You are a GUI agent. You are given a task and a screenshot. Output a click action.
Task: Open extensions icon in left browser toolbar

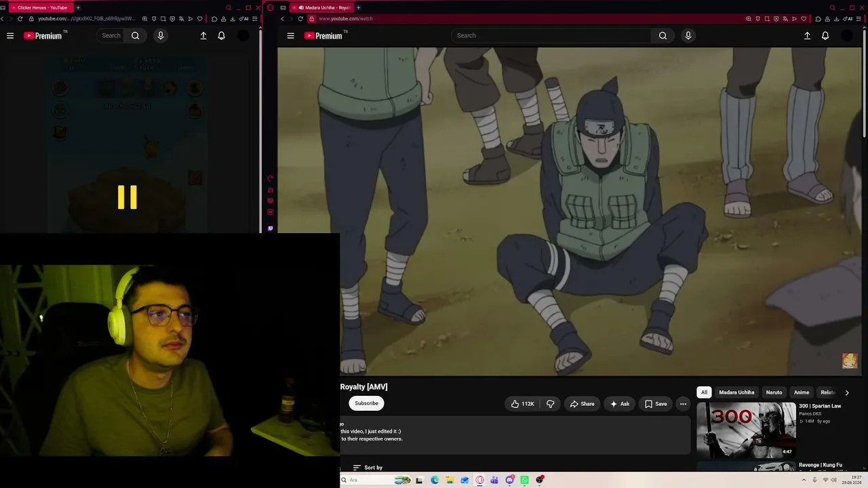tap(214, 19)
